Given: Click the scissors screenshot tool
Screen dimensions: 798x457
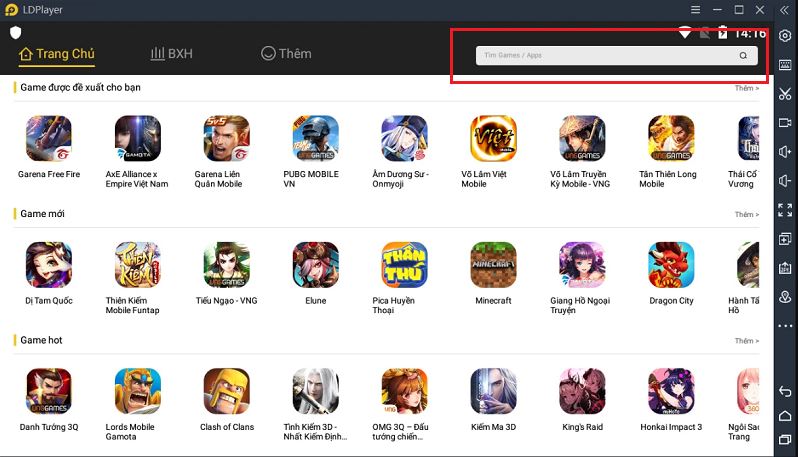Looking at the screenshot, I should (x=785, y=94).
